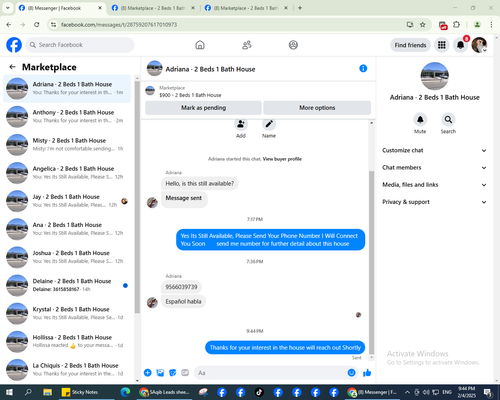Open chat with La Chiquis

(67, 369)
